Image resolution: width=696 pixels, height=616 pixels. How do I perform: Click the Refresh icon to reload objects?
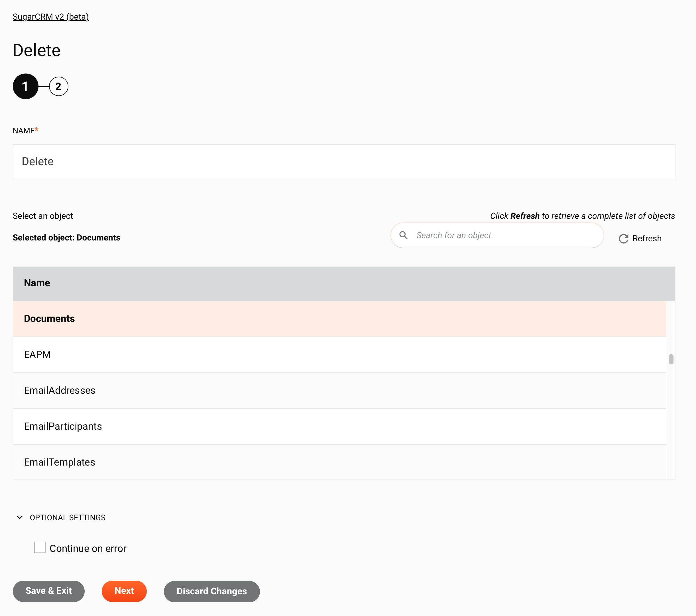pos(623,238)
